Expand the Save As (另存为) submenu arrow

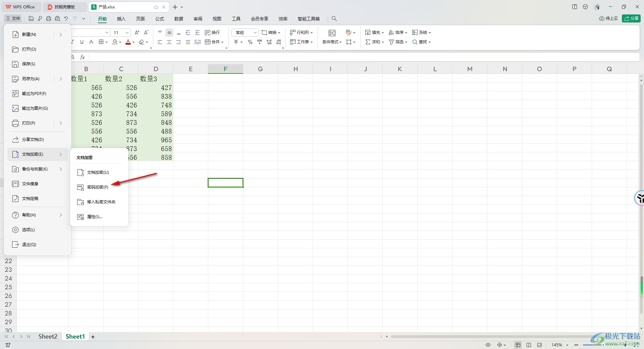(x=61, y=79)
